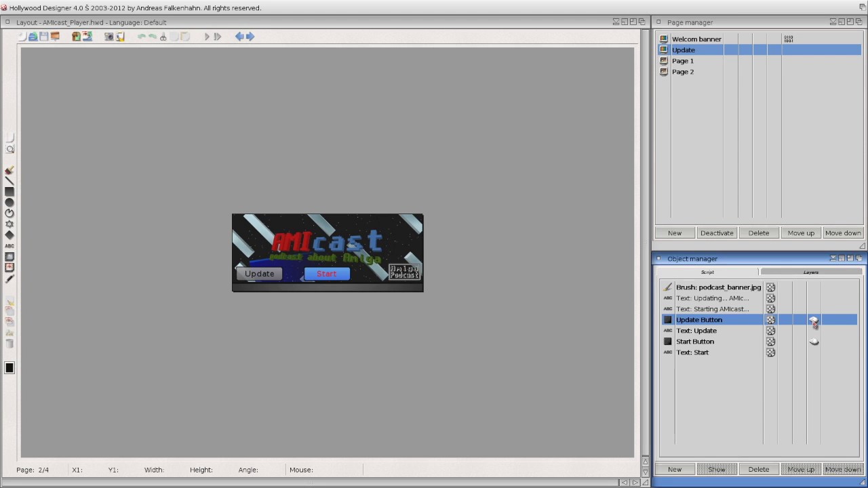Click New in the Page manager

pos(675,233)
